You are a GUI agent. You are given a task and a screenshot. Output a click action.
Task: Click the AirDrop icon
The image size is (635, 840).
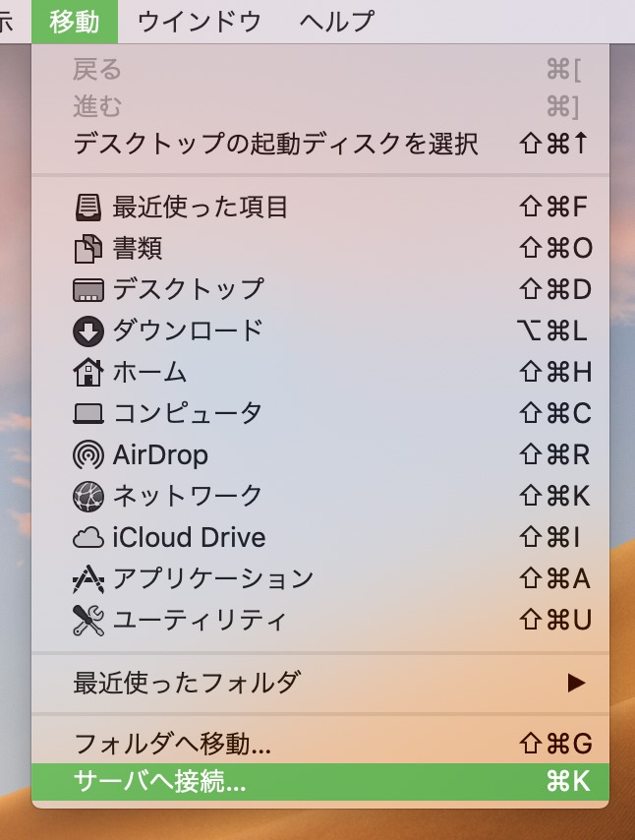[x=87, y=455]
